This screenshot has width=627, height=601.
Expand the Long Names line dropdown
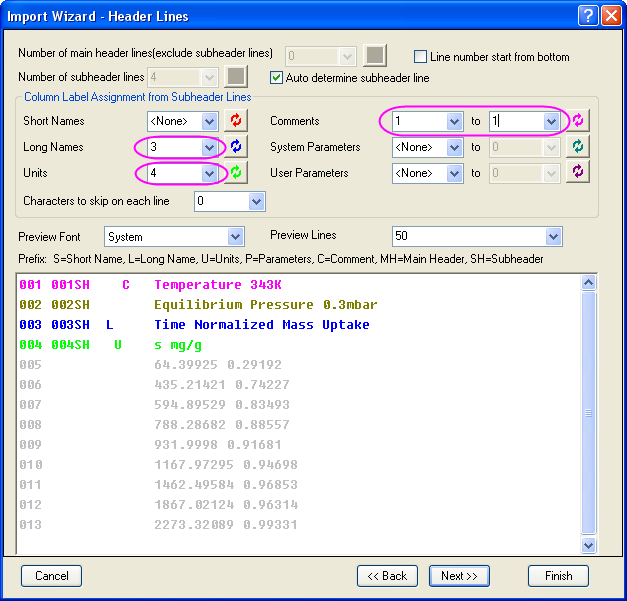(209, 147)
